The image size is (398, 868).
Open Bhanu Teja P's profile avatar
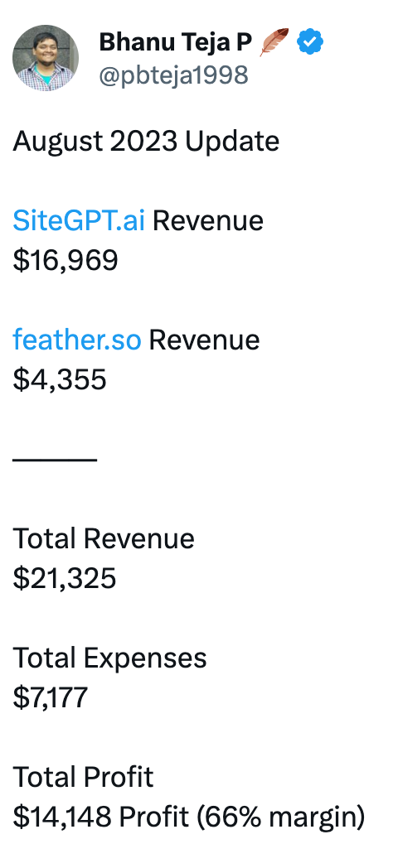tap(46, 58)
